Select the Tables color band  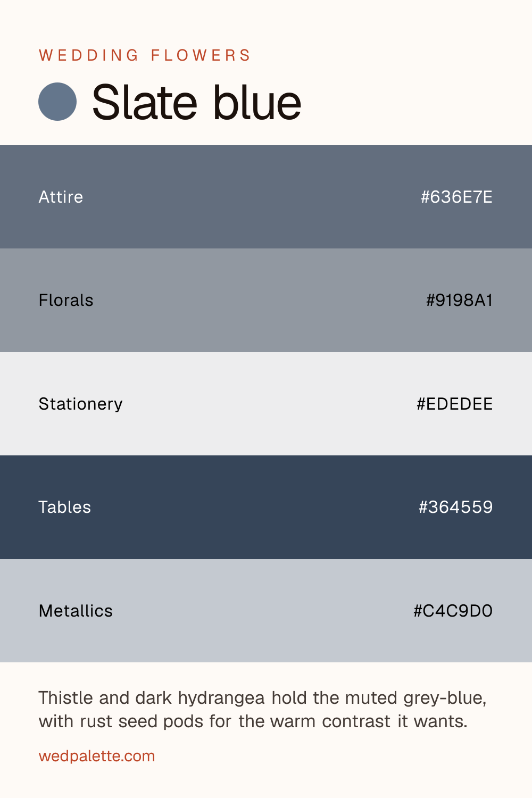coord(266,507)
